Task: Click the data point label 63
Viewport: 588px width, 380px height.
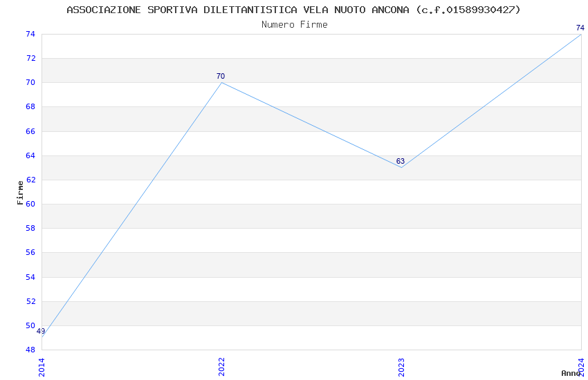Action: [401, 162]
